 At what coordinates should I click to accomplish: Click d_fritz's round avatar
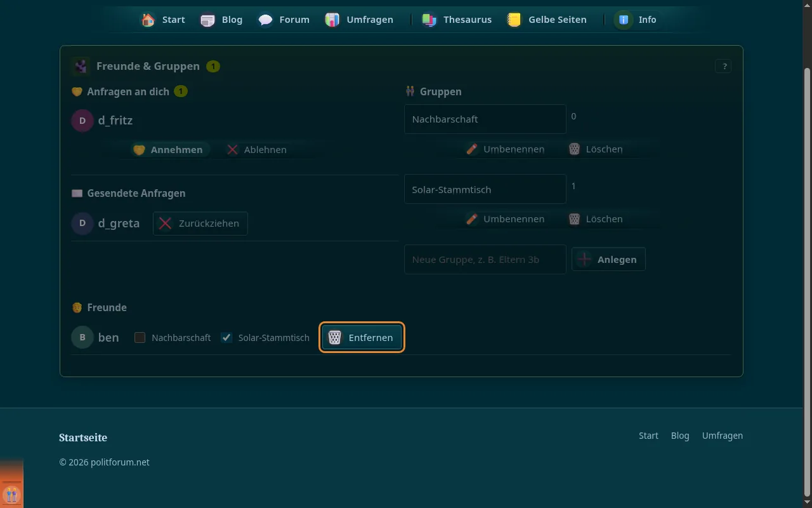pos(82,121)
